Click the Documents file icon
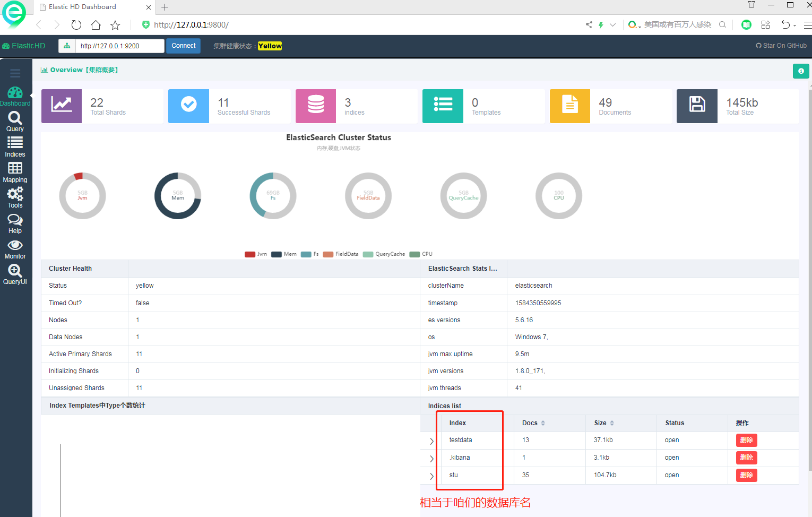This screenshot has height=517, width=812. [570, 106]
